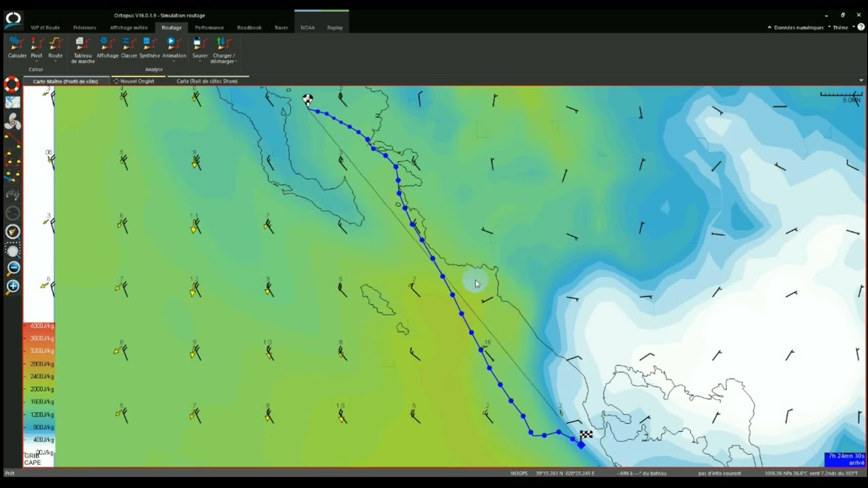The image size is (868, 488).
Task: Select the zoom area selection tool
Action: tap(13, 250)
